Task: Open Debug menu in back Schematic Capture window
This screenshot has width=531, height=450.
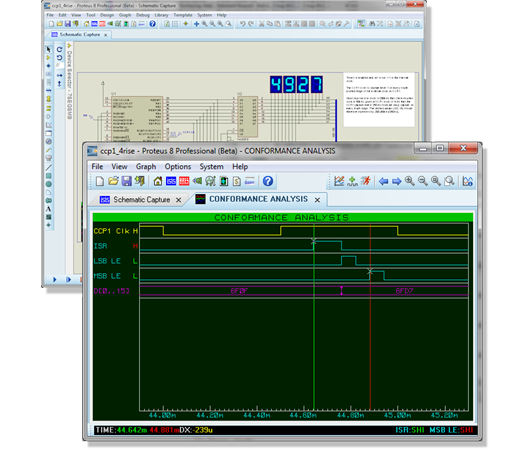Action: (x=143, y=15)
